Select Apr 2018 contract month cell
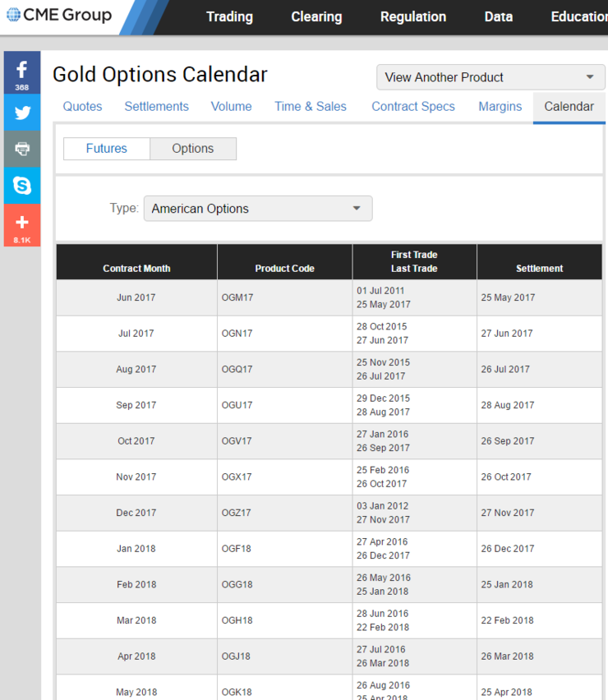 point(136,656)
